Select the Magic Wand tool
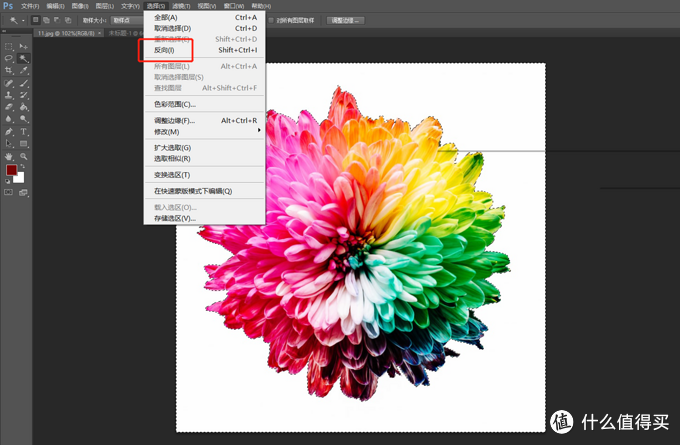The width and height of the screenshot is (680, 445). point(23,58)
